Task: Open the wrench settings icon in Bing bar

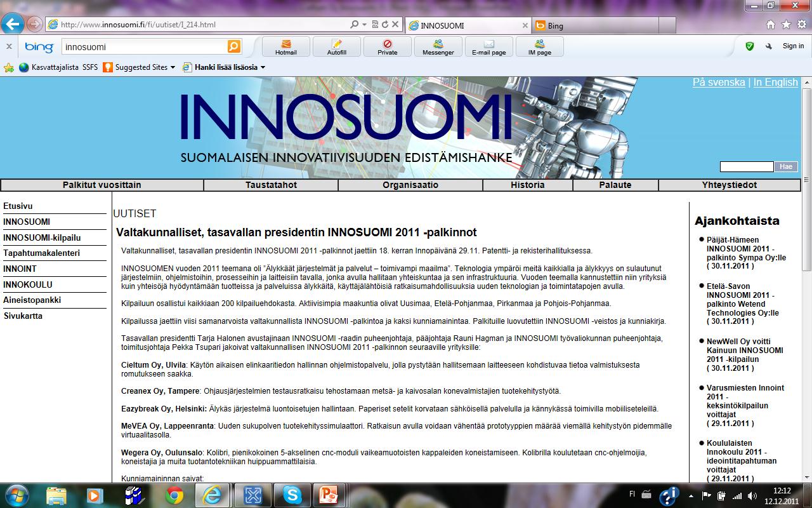Action: pos(769,46)
